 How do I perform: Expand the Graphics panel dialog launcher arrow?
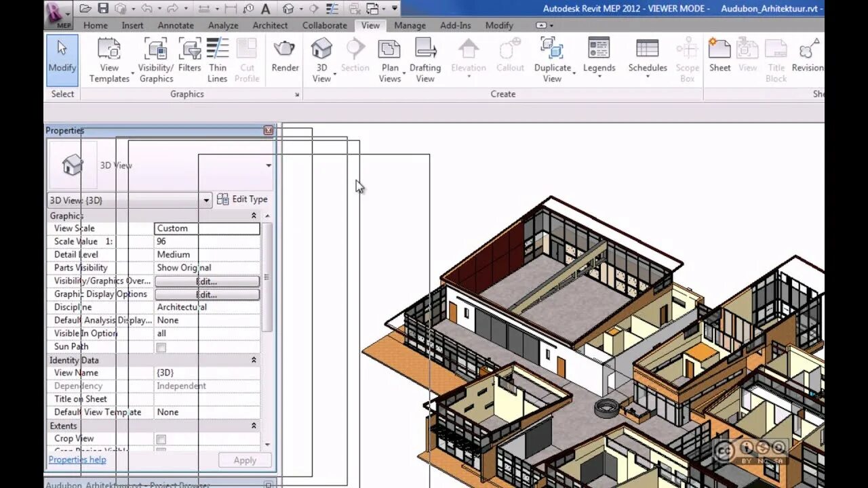297,95
